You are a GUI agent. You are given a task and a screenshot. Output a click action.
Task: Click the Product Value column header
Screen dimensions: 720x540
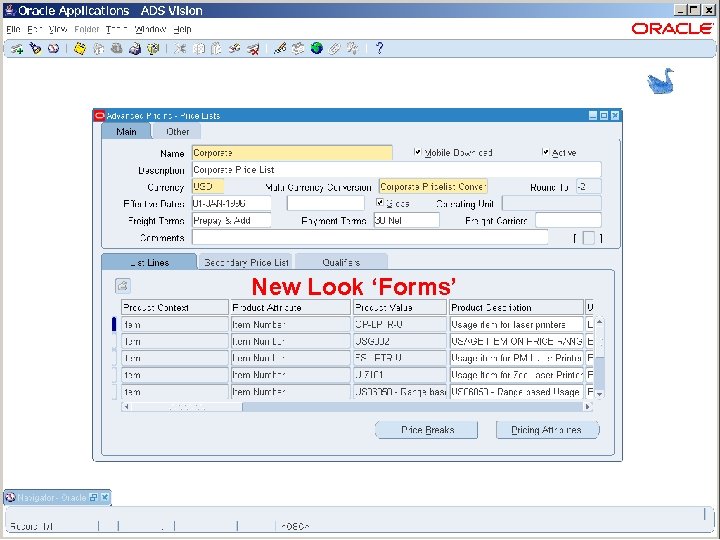[x=399, y=307]
